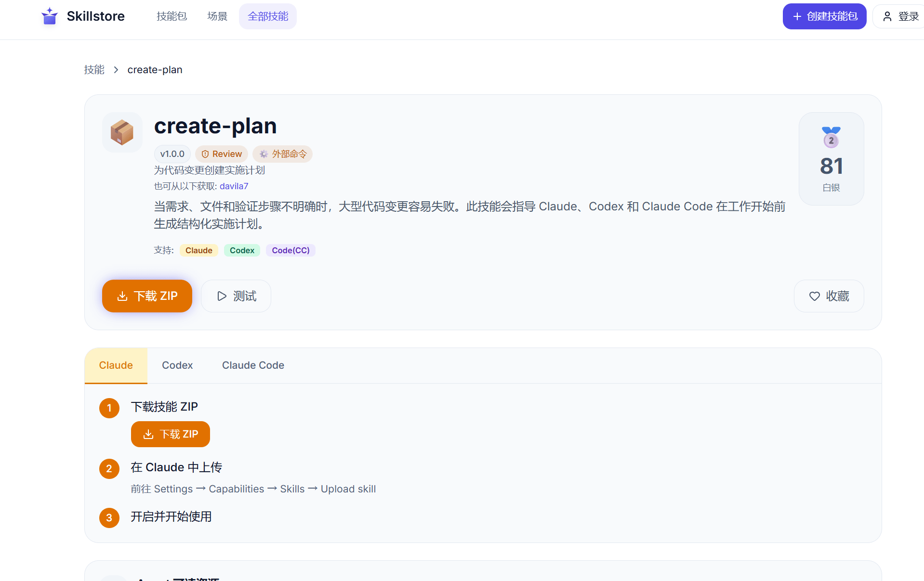Screen dimensions: 924x581
Task: Click the create-plan breadcrumb text
Action: pyautogui.click(x=155, y=70)
